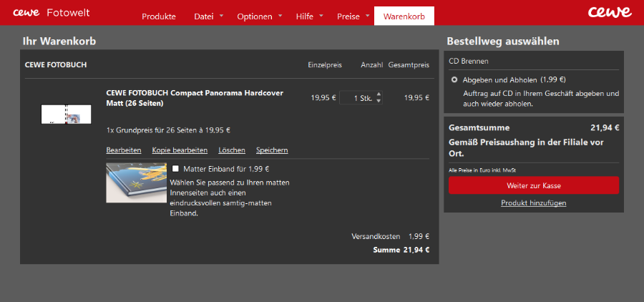Switch to the Warenkorb tab
The width and height of the screenshot is (644, 302).
(x=404, y=16)
